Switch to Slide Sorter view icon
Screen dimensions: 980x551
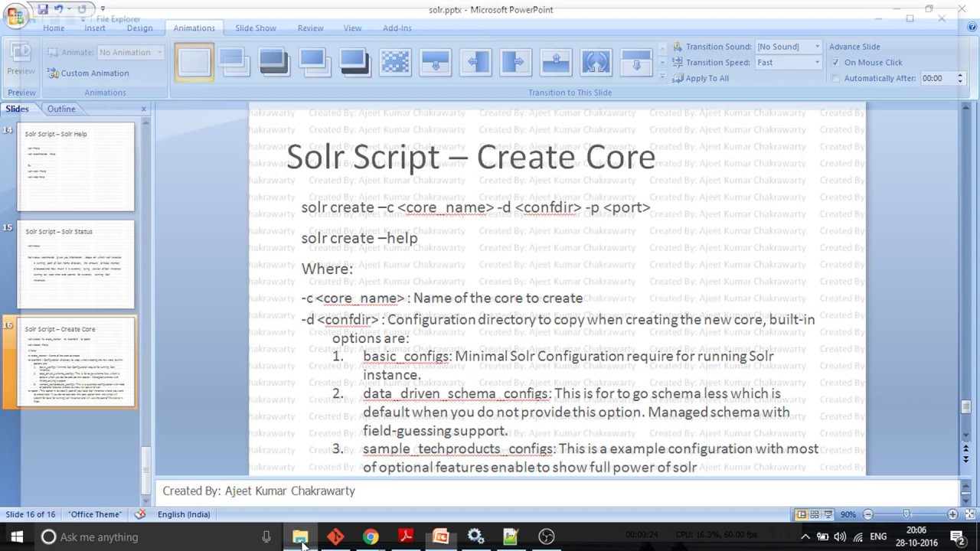click(815, 514)
